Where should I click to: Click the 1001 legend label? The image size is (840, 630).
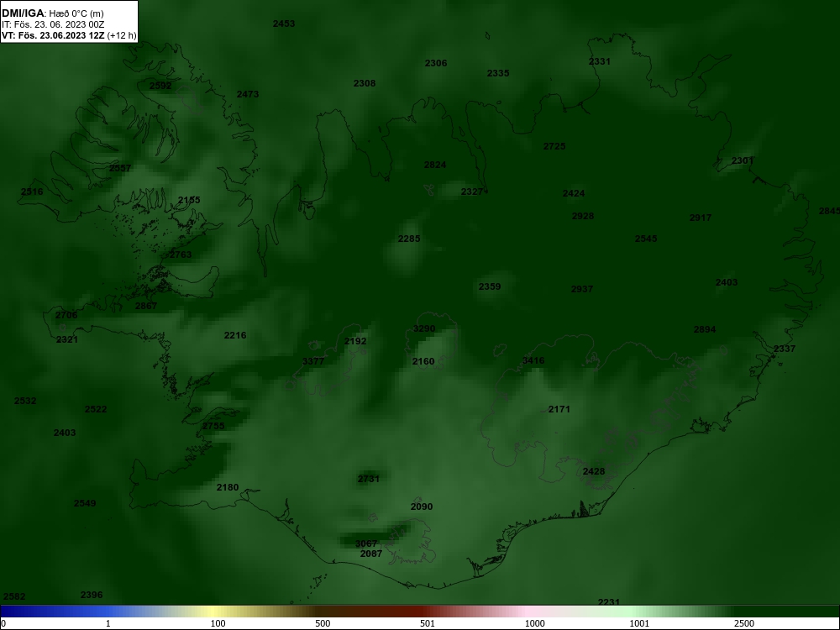639,623
